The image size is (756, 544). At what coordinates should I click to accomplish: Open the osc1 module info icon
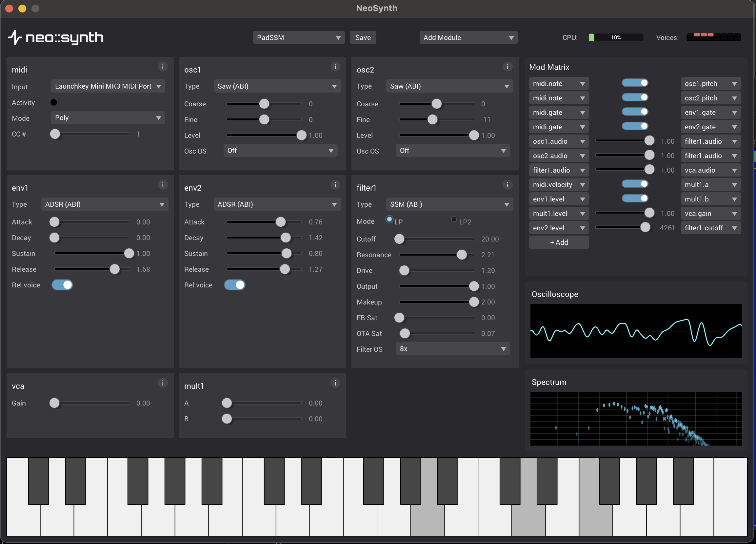tap(335, 67)
